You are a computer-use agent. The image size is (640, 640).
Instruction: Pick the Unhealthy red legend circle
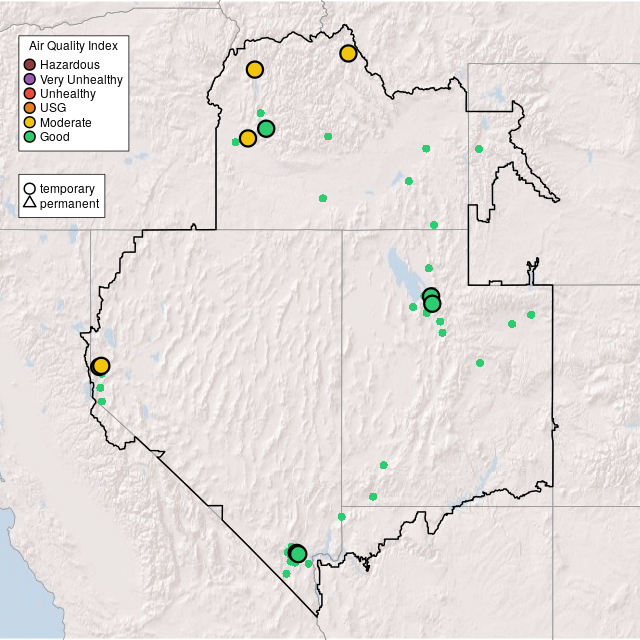[x=31, y=94]
